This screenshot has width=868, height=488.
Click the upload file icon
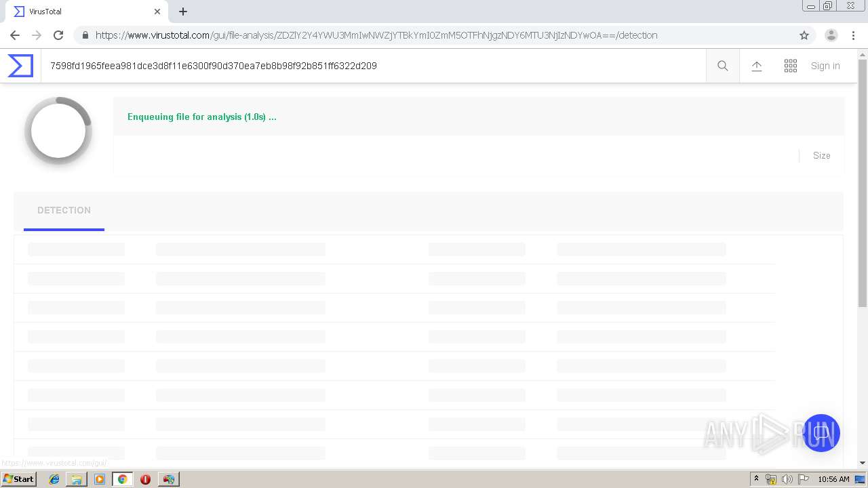pyautogui.click(x=757, y=66)
